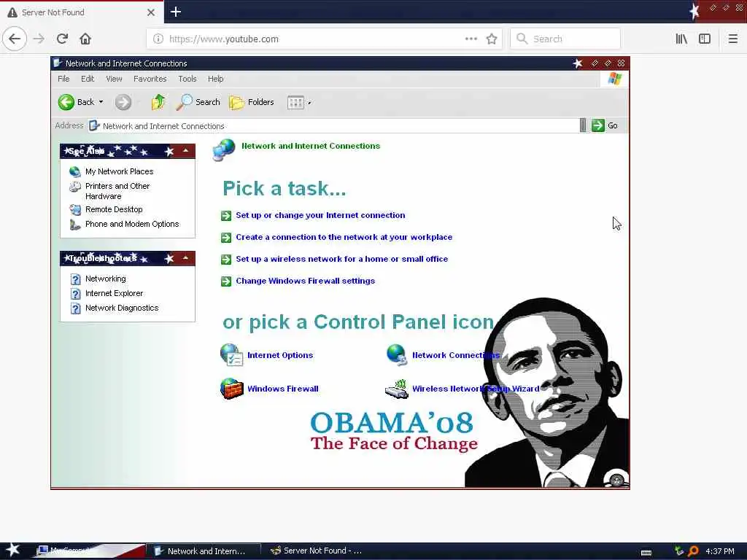The image size is (747, 560).
Task: Open the File menu
Action: coord(63,79)
